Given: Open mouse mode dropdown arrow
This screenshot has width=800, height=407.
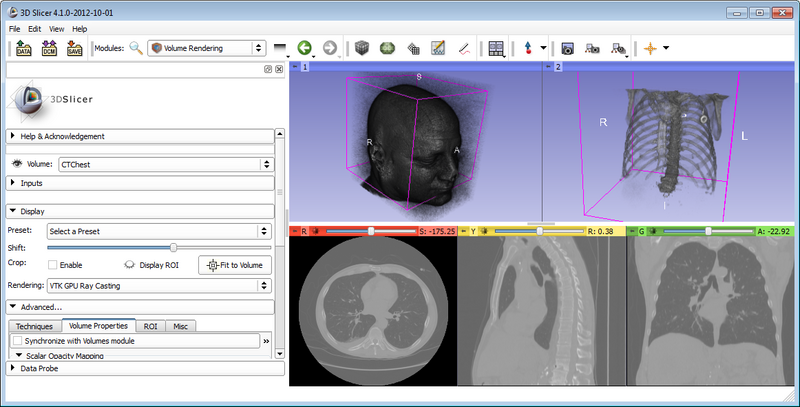Looking at the screenshot, I should pyautogui.click(x=543, y=48).
